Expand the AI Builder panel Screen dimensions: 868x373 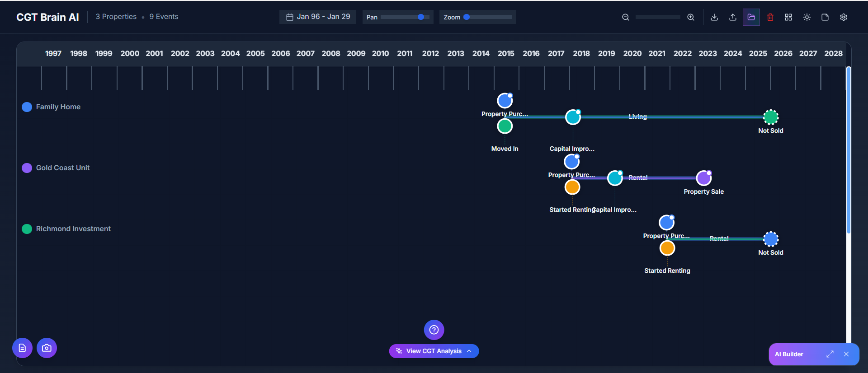tap(830, 354)
